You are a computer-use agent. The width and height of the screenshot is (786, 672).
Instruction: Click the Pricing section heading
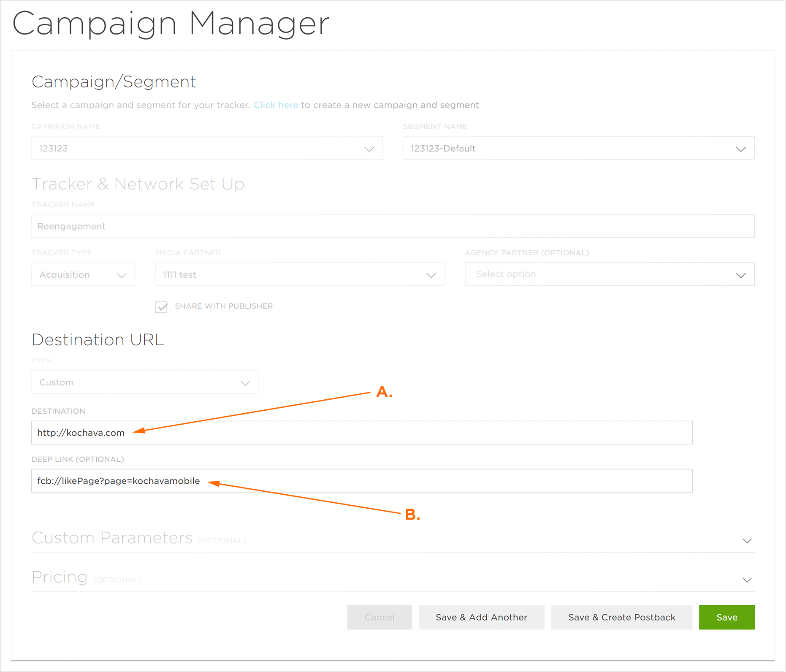pos(60,577)
